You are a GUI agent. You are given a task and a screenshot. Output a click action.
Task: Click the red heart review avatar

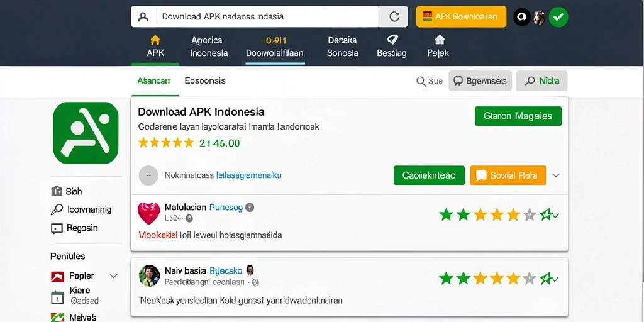click(148, 213)
